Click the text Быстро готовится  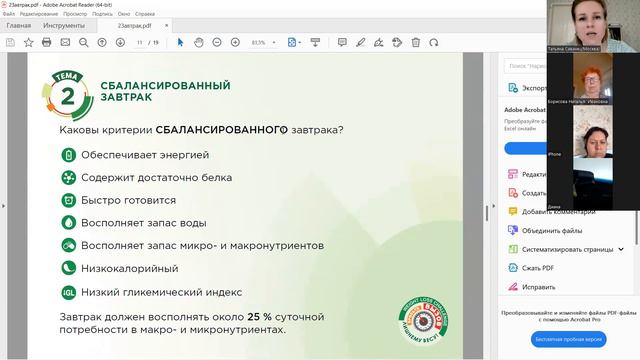point(129,200)
